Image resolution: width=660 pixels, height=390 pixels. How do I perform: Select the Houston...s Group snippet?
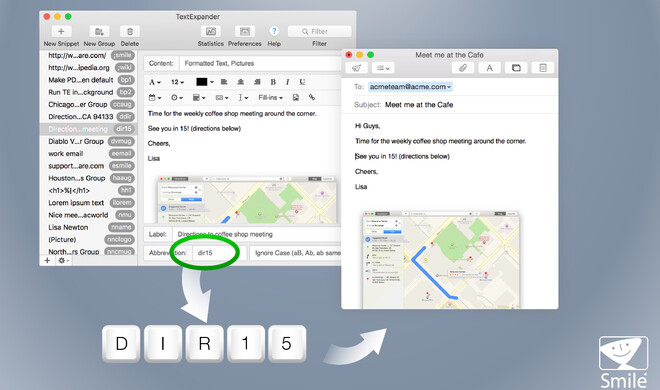point(88,178)
